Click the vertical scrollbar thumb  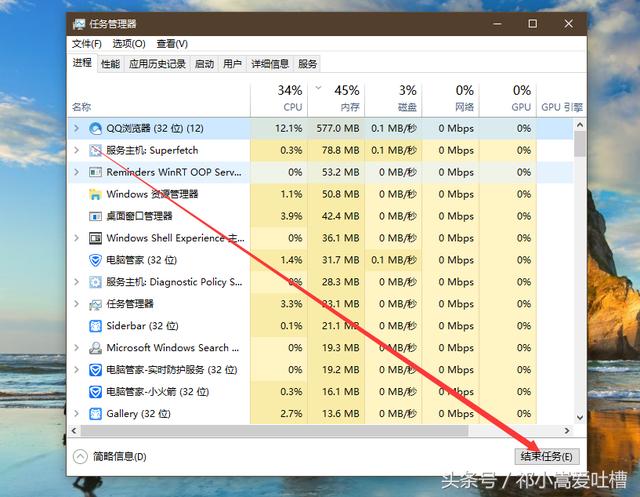580,144
